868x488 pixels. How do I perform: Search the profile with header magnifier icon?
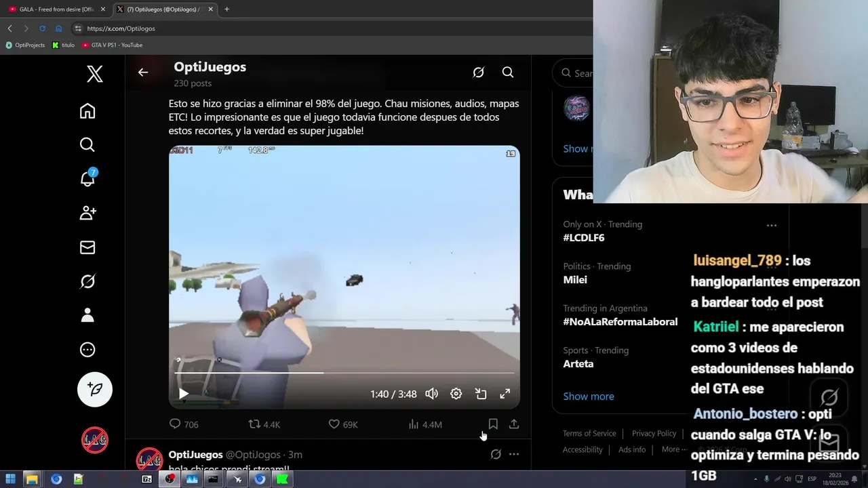[x=508, y=73]
